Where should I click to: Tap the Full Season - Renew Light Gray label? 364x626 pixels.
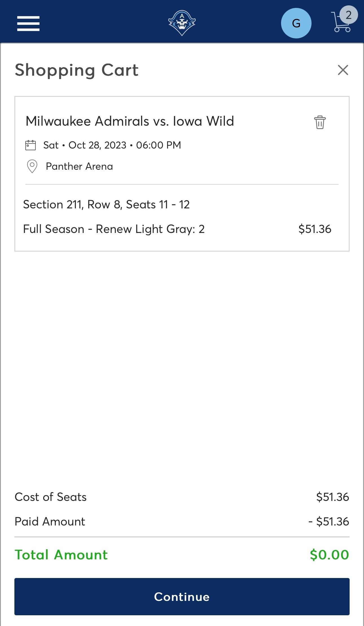coord(114,229)
